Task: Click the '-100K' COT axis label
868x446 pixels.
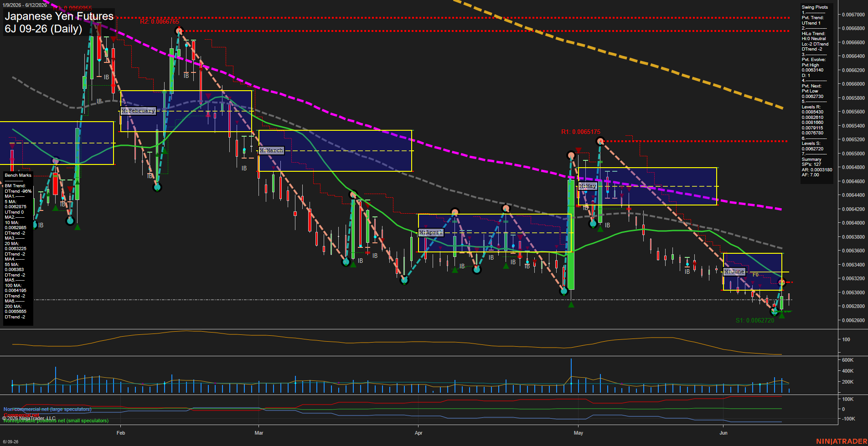Action: 848,419
